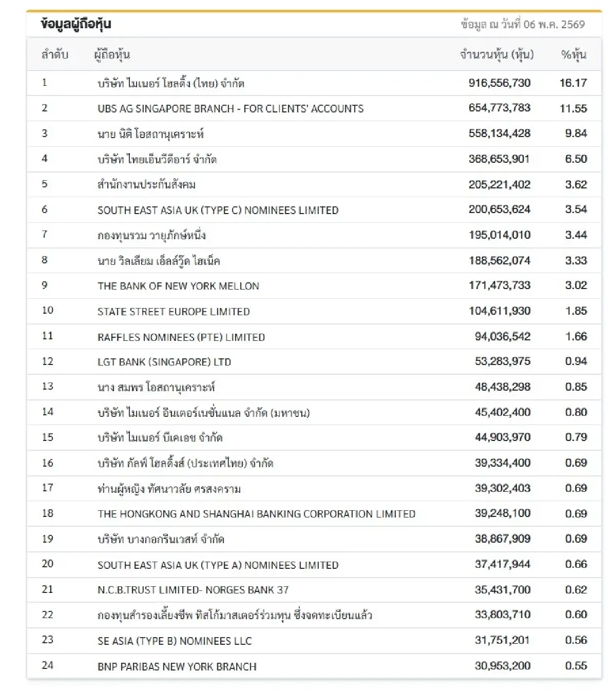
Task: Select shareholder นาย นิติ โอสถานุเคราะห์
Action: pyautogui.click(x=150, y=134)
